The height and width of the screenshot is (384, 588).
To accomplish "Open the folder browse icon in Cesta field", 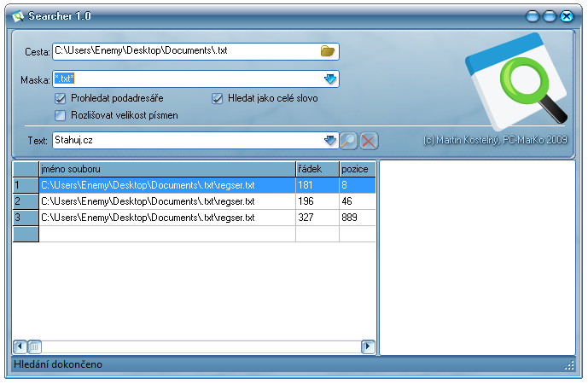I will 328,51.
